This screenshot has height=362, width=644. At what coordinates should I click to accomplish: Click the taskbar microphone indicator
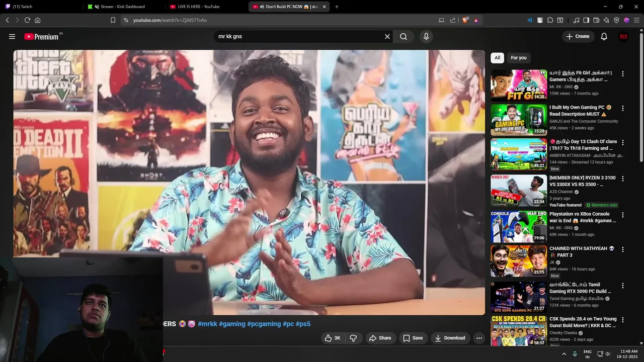coord(575,354)
